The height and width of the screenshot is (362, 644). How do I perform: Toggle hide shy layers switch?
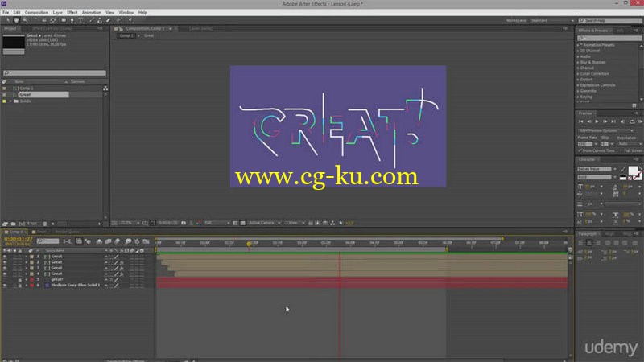(99, 241)
